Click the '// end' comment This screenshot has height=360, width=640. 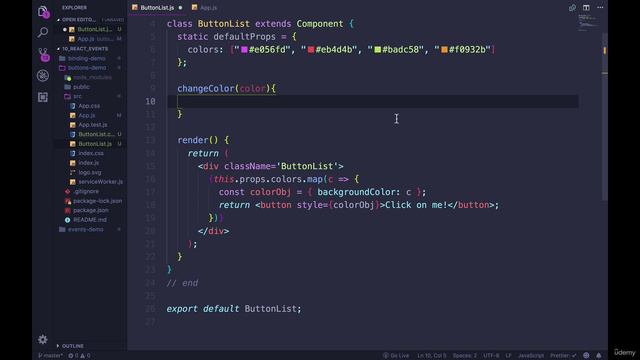point(182,283)
